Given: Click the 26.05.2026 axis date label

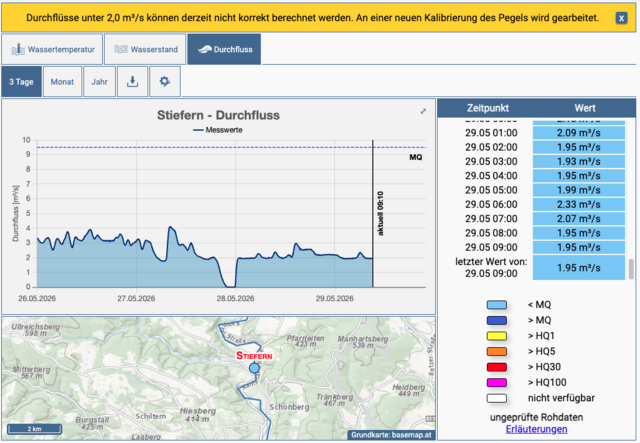Looking at the screenshot, I should click(x=37, y=298).
